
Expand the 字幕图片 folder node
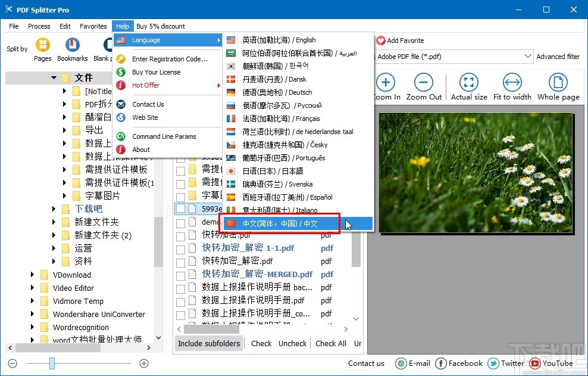click(x=64, y=195)
